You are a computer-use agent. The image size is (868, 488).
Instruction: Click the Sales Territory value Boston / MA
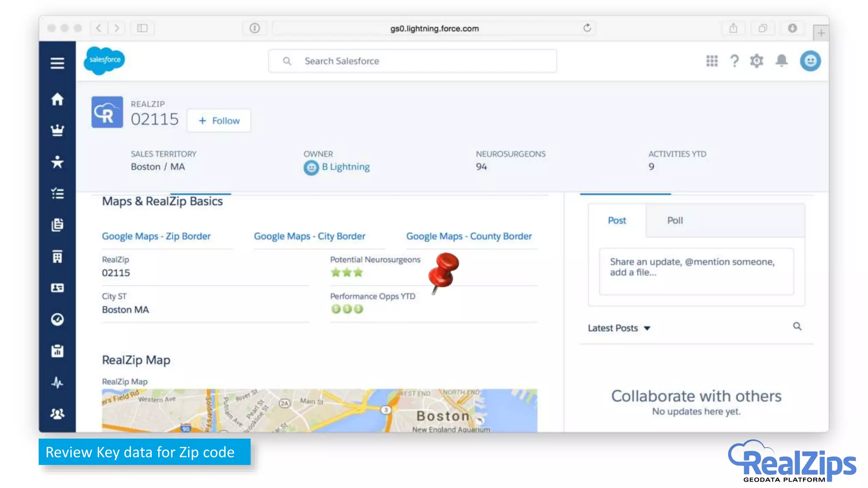click(x=158, y=166)
